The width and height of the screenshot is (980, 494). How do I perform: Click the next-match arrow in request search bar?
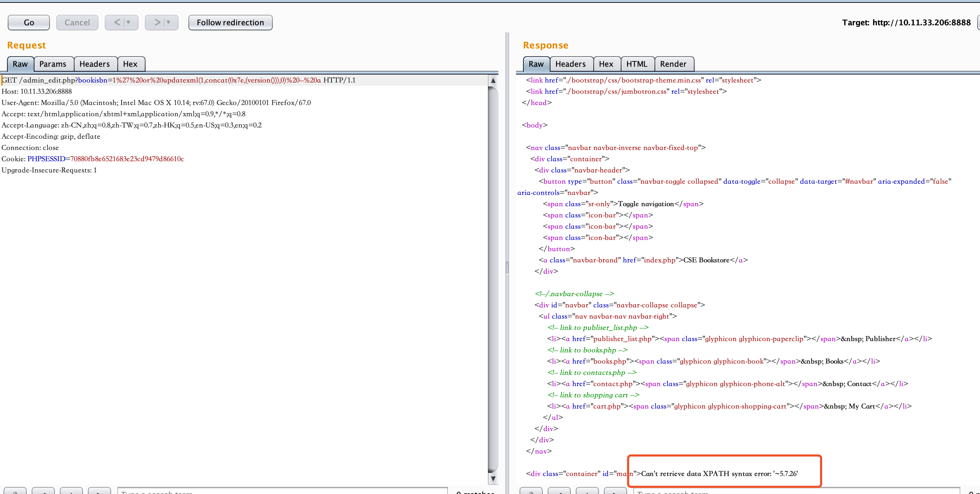[x=99, y=492]
